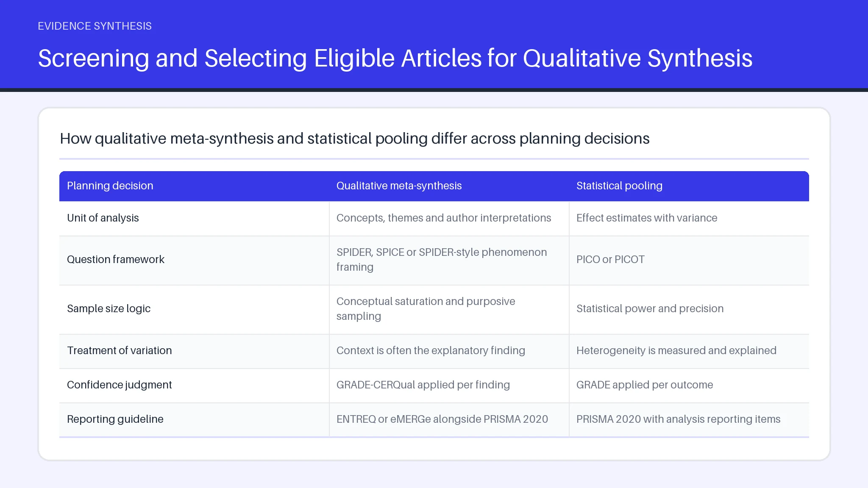The image size is (868, 488).
Task: Select the 'Reporting guideline' row label
Action: coord(115,419)
